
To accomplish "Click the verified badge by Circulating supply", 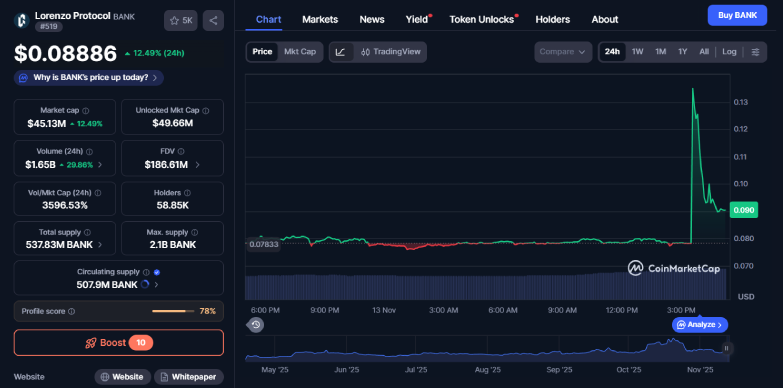I will coord(157,272).
